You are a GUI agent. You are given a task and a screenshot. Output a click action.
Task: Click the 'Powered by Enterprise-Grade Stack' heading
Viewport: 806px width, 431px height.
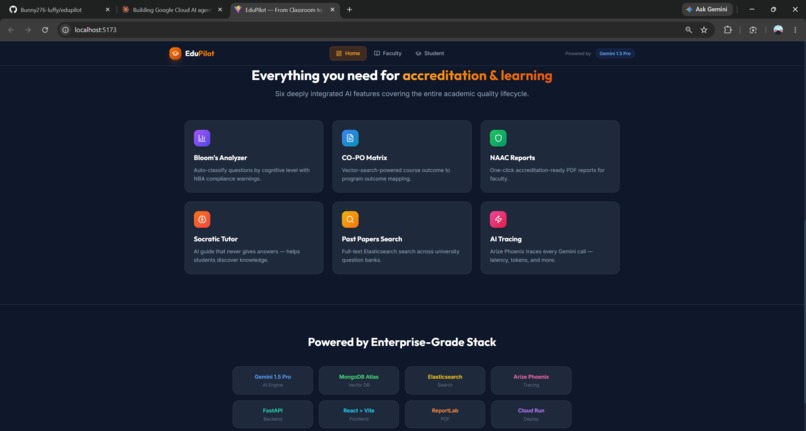click(402, 342)
